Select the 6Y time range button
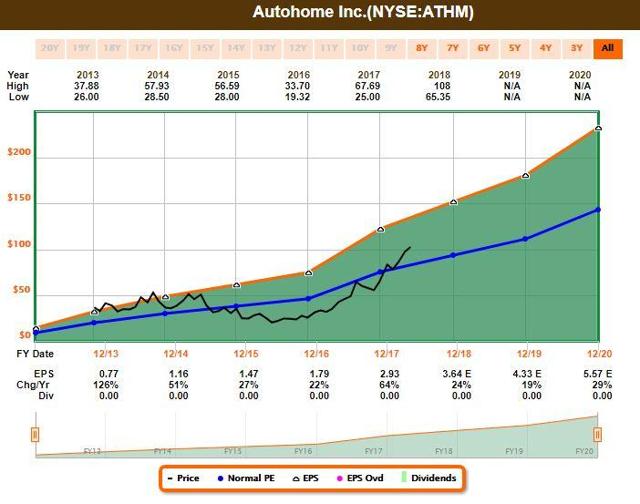Viewport: 640px width, 504px height. click(x=484, y=49)
